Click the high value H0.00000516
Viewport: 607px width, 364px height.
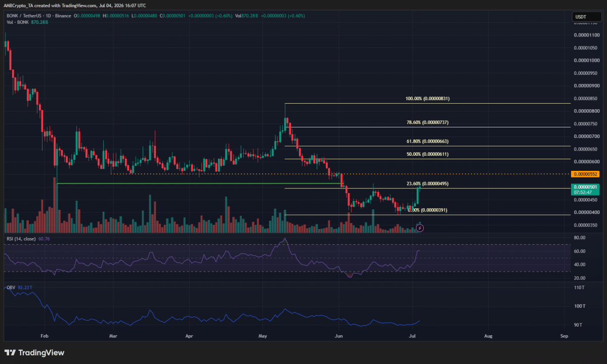click(x=117, y=16)
